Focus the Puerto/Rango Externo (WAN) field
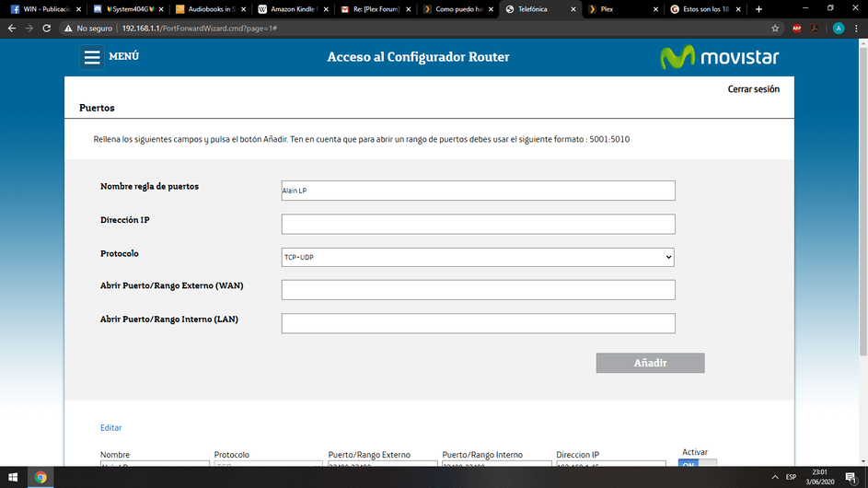868x488 pixels. tap(478, 290)
